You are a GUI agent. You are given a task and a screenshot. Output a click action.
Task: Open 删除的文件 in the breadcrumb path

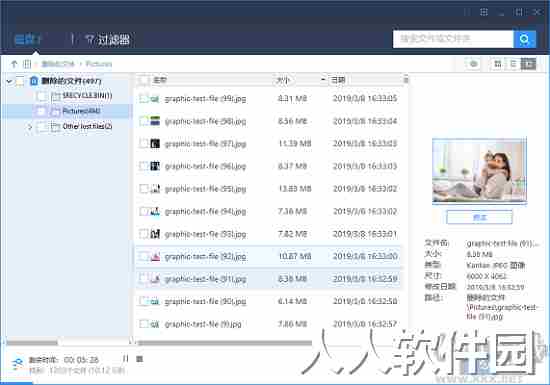coord(58,64)
